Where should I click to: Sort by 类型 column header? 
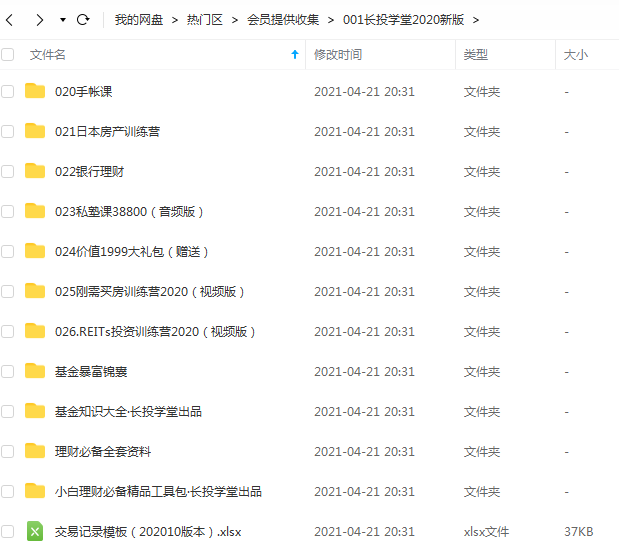click(x=476, y=54)
